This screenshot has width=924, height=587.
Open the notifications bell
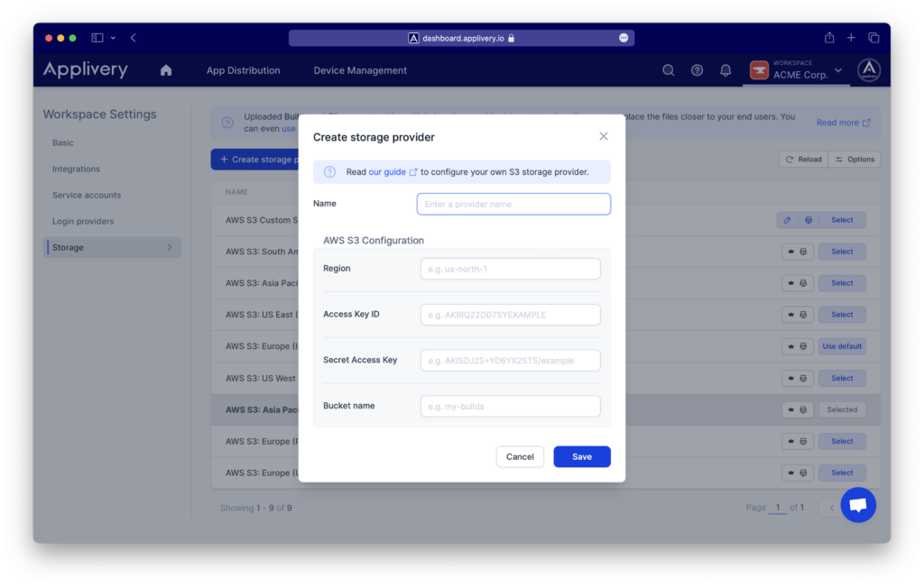(725, 70)
